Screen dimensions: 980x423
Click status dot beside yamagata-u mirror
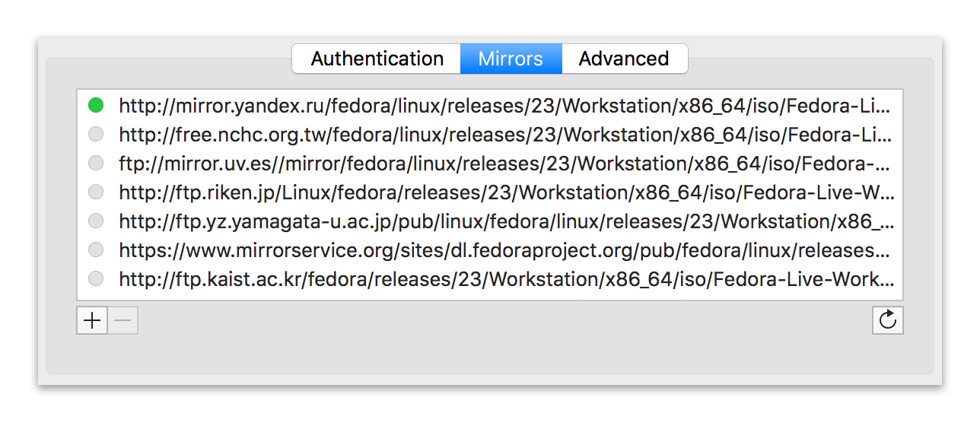coord(96,221)
